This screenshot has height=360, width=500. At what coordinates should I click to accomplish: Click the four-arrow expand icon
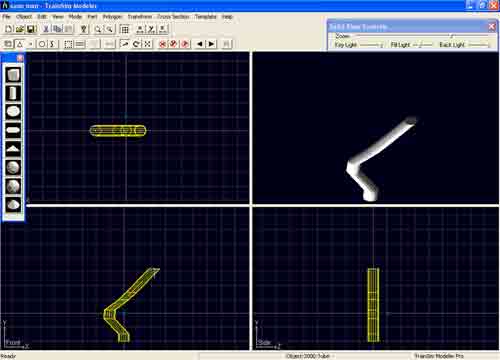pos(148,44)
